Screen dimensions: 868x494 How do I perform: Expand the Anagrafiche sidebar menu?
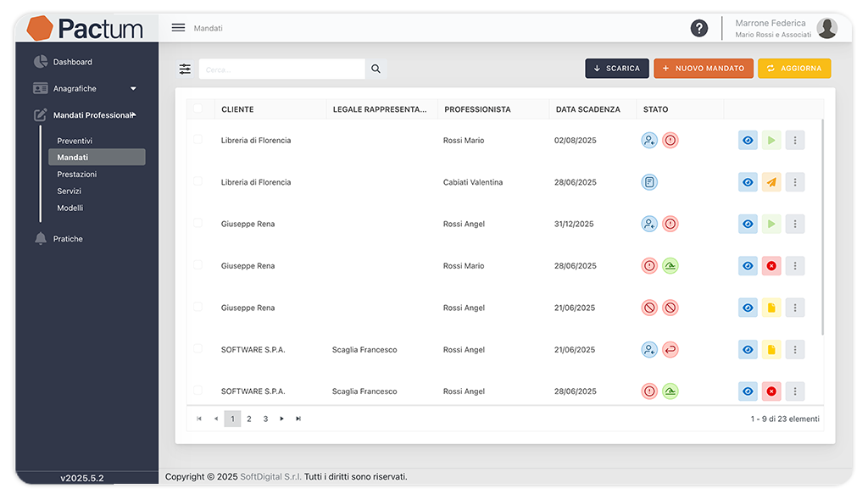[133, 89]
